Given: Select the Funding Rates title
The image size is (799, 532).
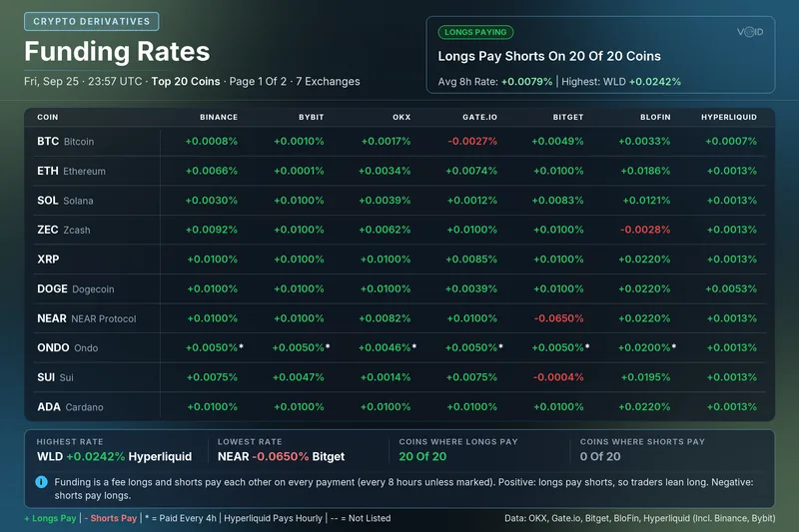Looking at the screenshot, I should 117,52.
